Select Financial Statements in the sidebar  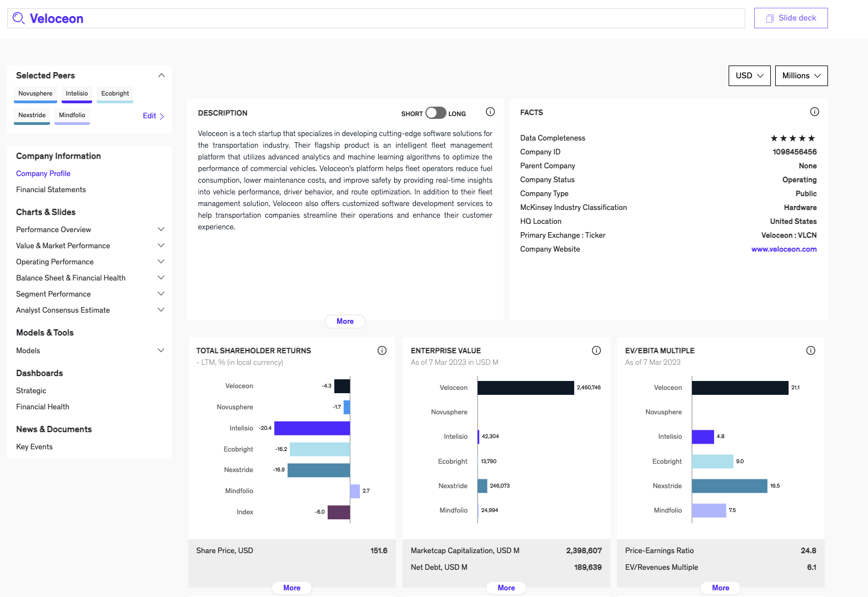51,189
